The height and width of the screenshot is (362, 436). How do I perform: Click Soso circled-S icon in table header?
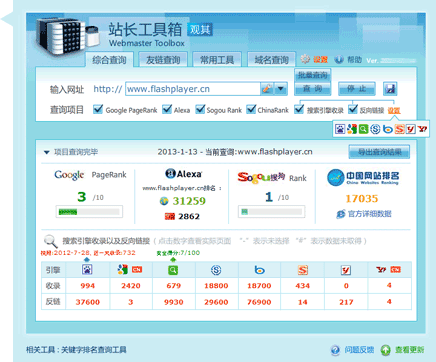pyautogui.click(x=216, y=270)
